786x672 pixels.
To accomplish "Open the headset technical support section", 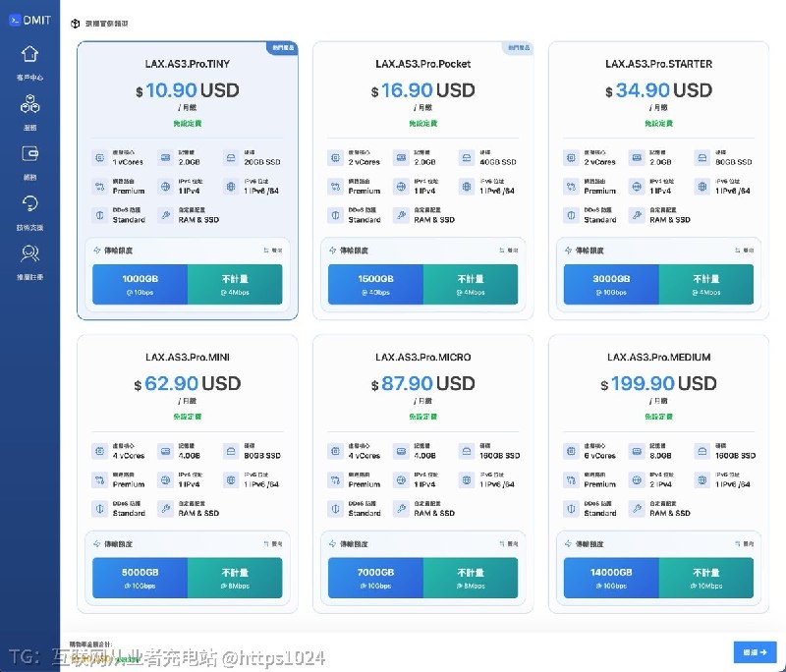I will point(29,203).
